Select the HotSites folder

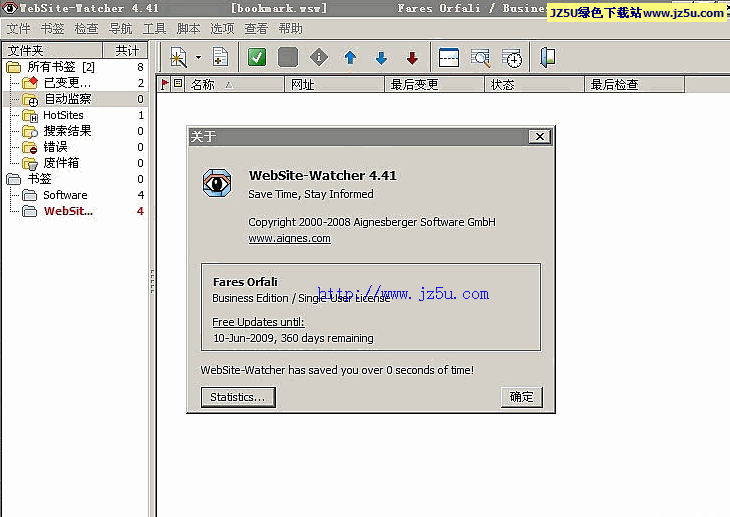tap(63, 115)
